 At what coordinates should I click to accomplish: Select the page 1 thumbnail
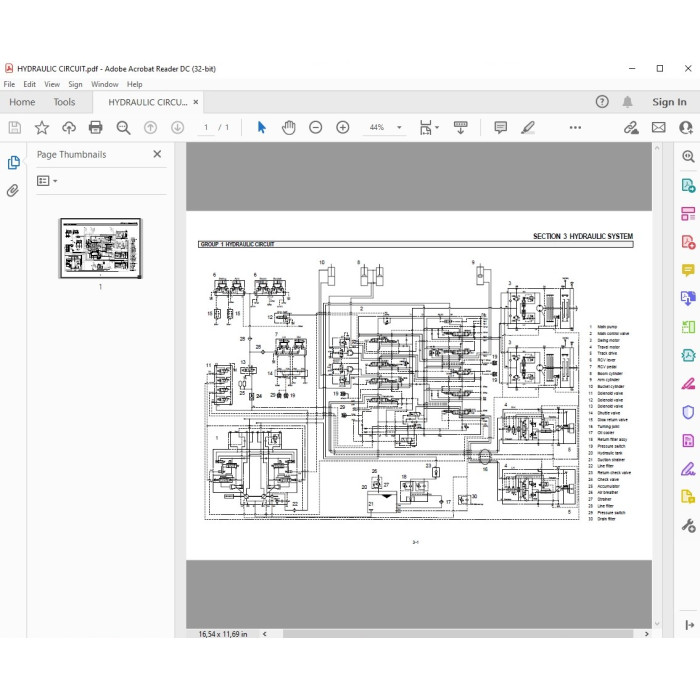pyautogui.click(x=100, y=248)
